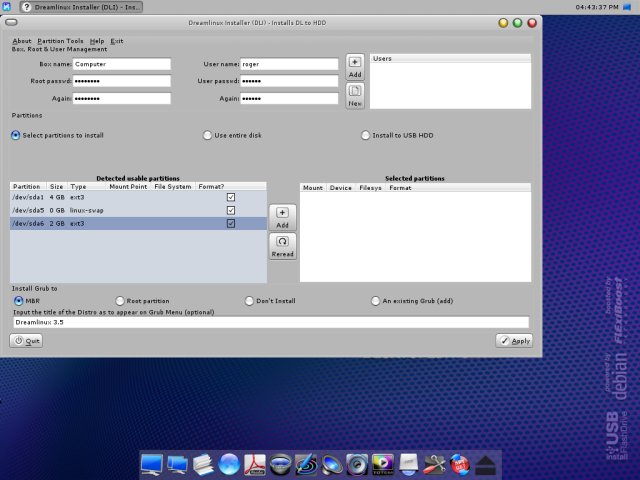The image size is (640, 480).
Task: Click the Filesys header in Selected partitions
Action: pos(371,188)
